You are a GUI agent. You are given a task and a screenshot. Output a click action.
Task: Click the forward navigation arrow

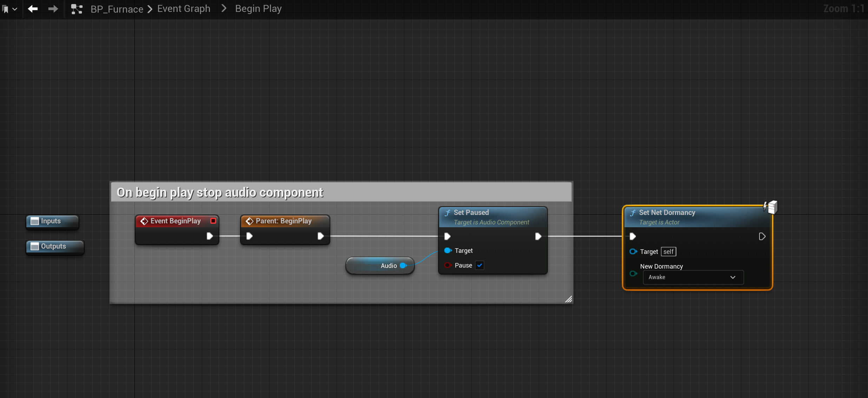click(x=53, y=9)
